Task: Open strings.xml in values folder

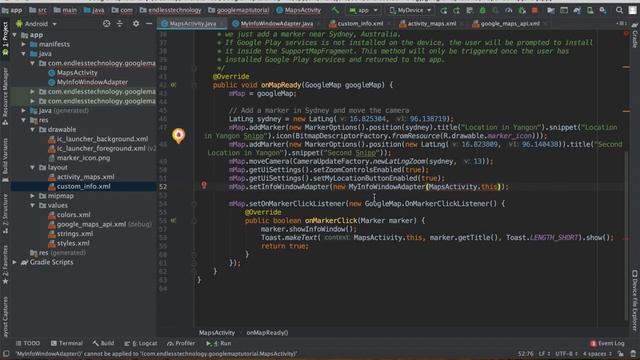Action: (x=75, y=234)
